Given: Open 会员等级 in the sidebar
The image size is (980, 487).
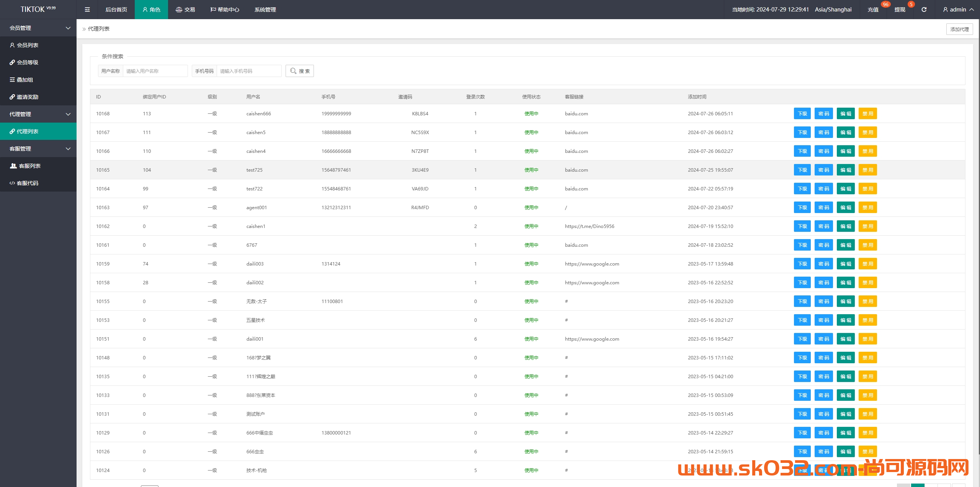Looking at the screenshot, I should click(38, 62).
